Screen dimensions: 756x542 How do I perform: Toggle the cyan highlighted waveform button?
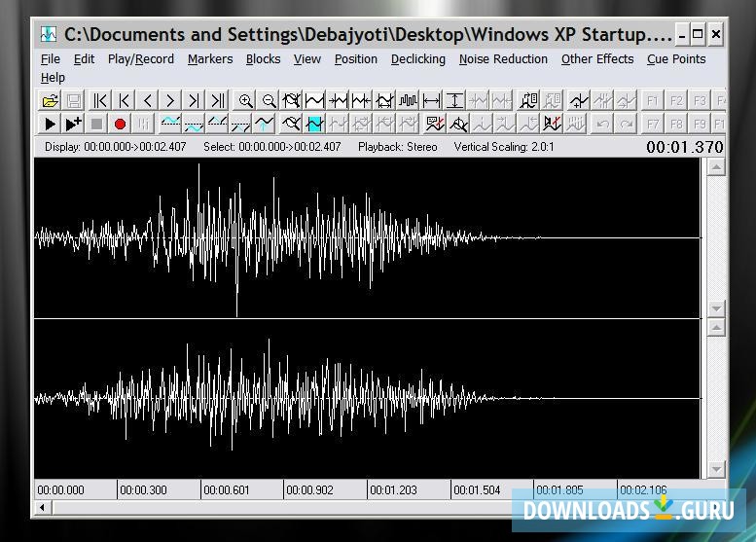pyautogui.click(x=315, y=124)
